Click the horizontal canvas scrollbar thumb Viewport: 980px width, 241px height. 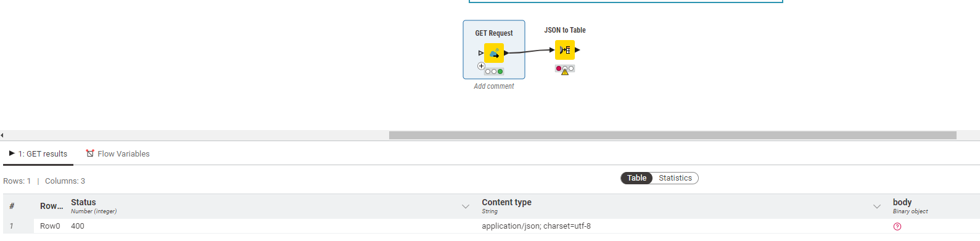tap(673, 135)
